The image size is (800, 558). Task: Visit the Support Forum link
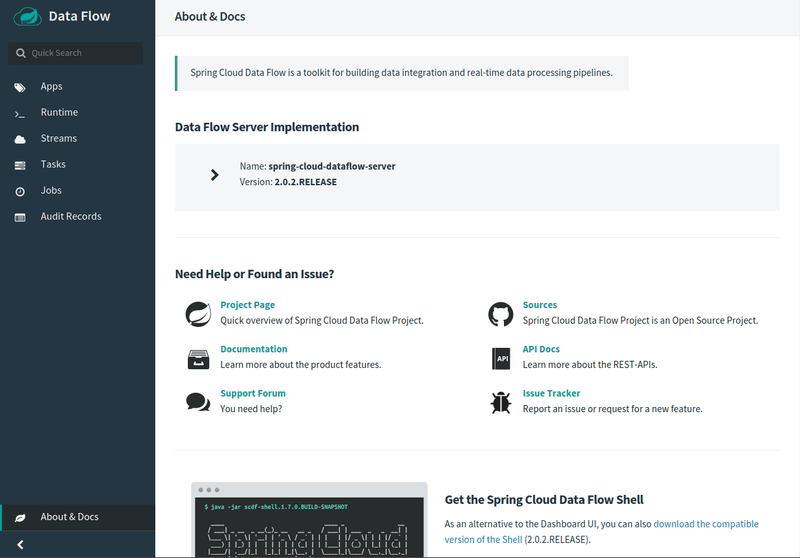click(x=253, y=393)
